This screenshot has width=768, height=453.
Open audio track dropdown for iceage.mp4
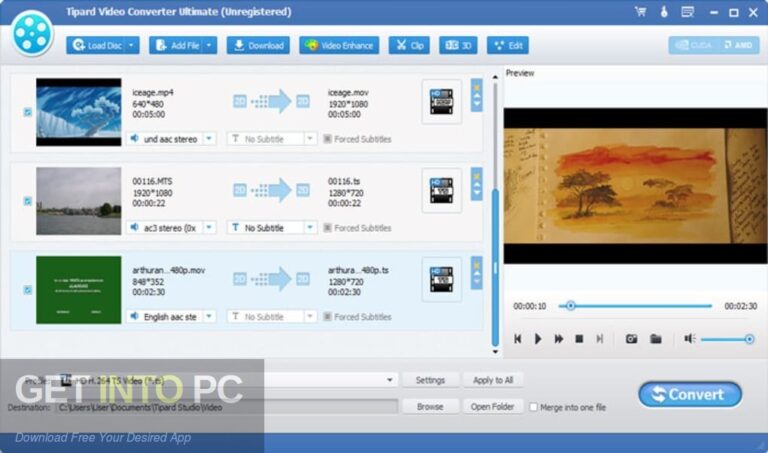coord(209,139)
